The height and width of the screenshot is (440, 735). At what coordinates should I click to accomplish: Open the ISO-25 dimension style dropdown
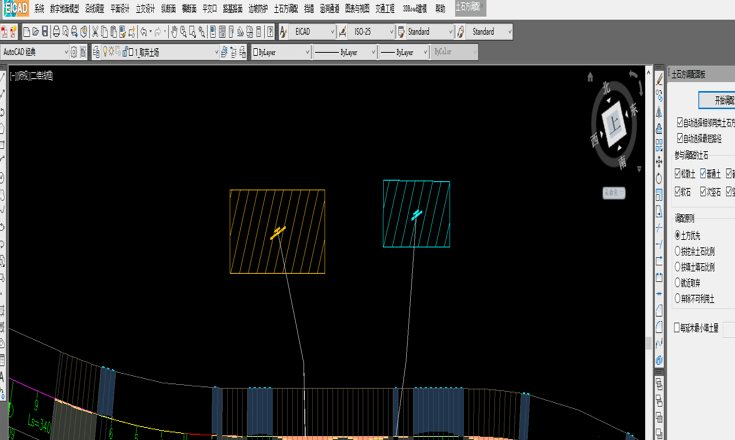tap(391, 32)
